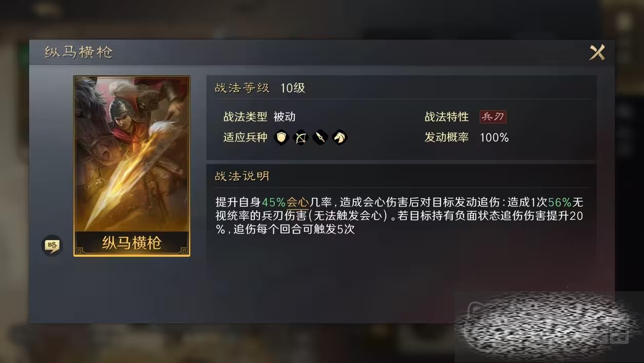Screen dimensions: 644x363
Task: Tap the 纵马横枪 card name banner
Action: 132,243
